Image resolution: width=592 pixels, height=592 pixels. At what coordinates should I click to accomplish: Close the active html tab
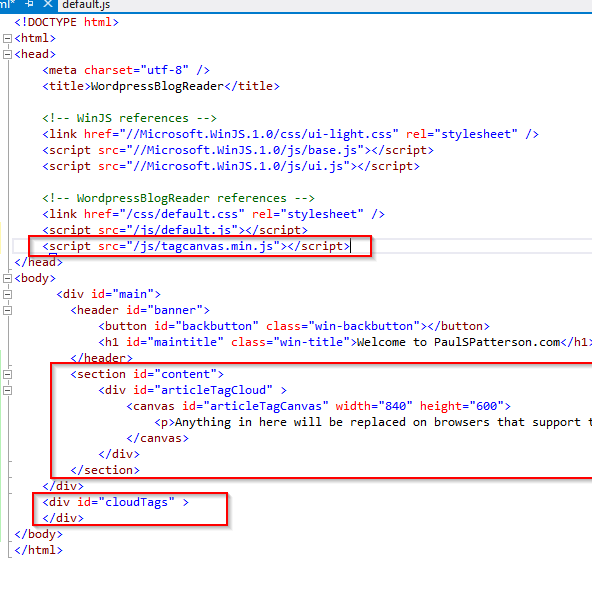(48, 4)
